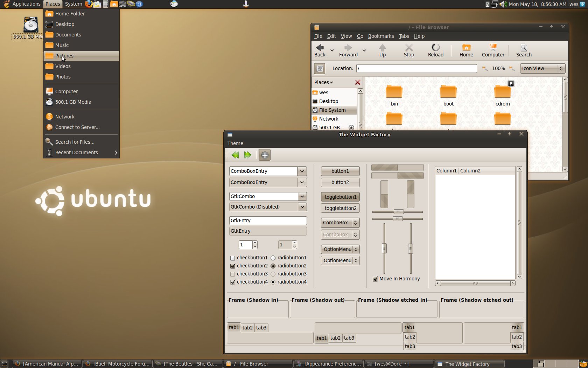Open Theme menu in Widget Factory
Screen dimensions: 588x368
[x=235, y=143]
